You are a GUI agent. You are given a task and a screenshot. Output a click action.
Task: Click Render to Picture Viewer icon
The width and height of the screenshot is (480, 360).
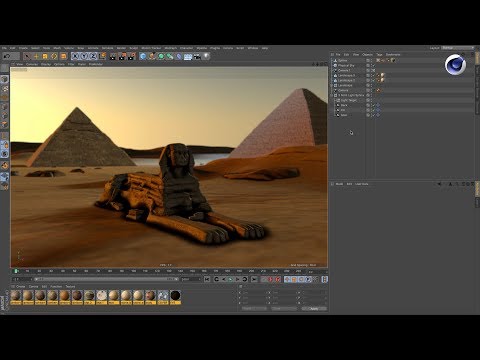point(122,56)
